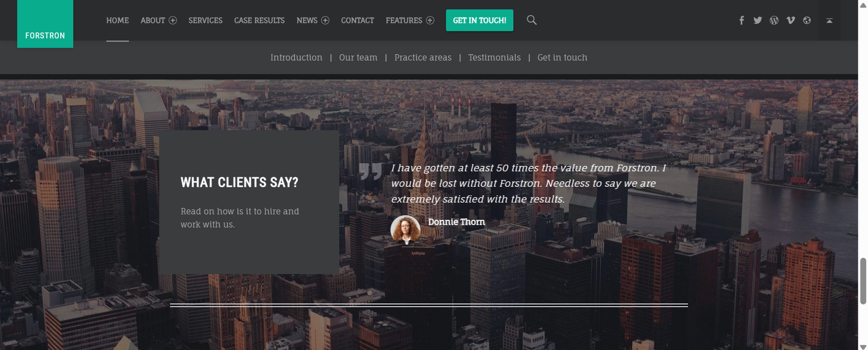The width and height of the screenshot is (868, 350).
Task: Jump to the Testimonials section link
Action: pyautogui.click(x=494, y=58)
